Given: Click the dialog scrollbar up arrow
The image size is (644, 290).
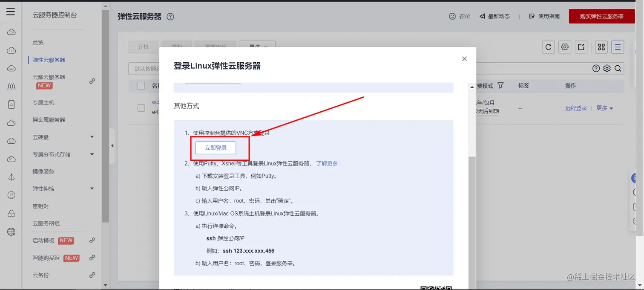Looking at the screenshot, I should 472,87.
